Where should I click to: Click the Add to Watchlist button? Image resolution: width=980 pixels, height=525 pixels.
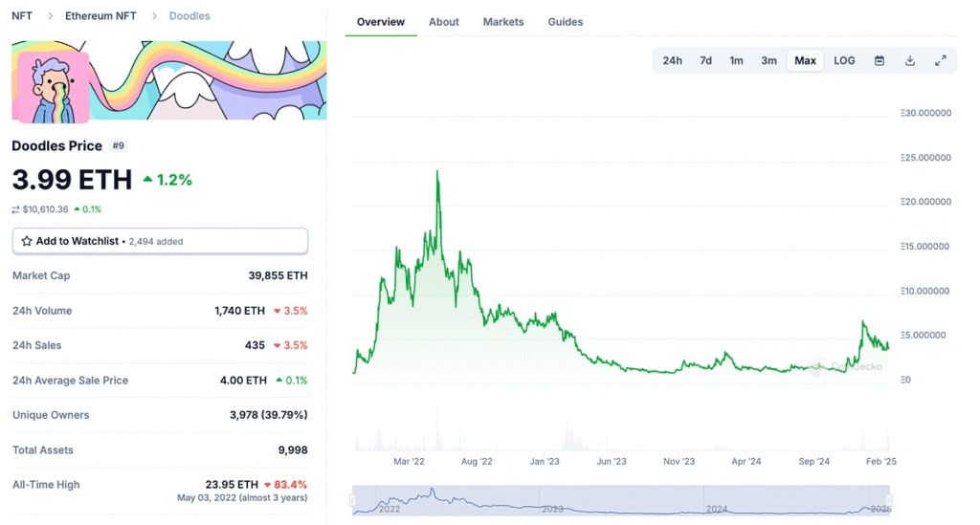click(x=160, y=241)
